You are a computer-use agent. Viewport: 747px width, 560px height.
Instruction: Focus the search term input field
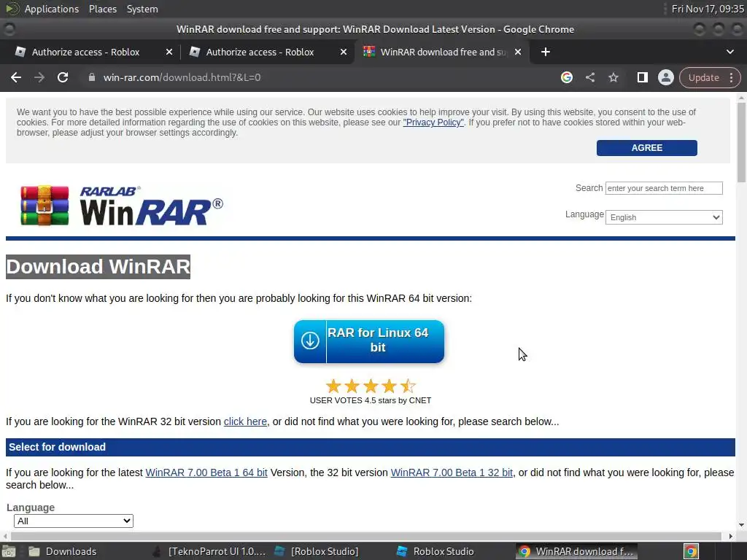coord(664,188)
